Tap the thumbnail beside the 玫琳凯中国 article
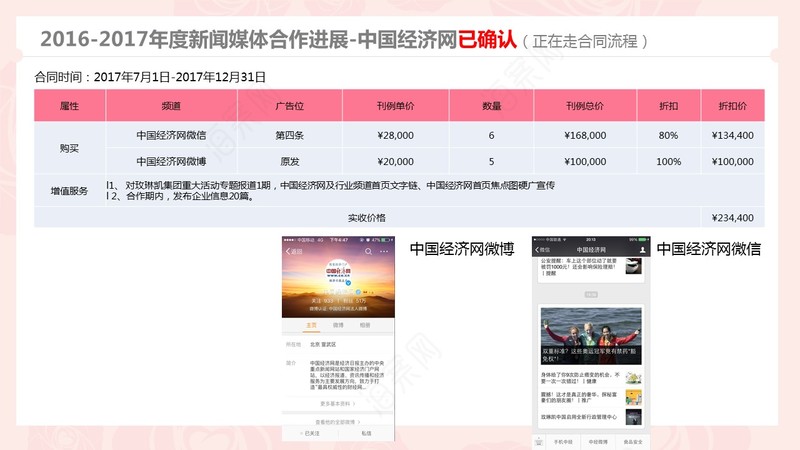Image resolution: width=800 pixels, height=450 pixels. [x=634, y=417]
